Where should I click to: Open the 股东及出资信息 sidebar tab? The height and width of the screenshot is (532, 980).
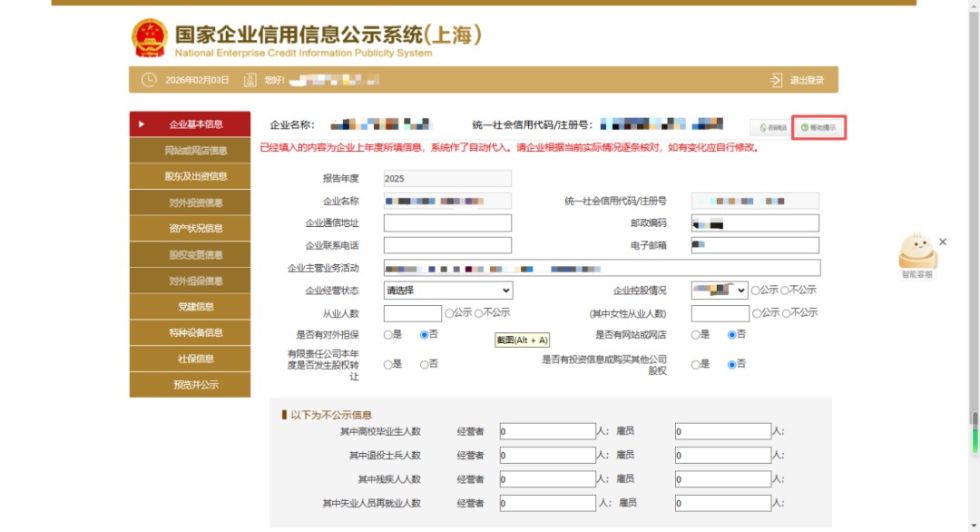pyautogui.click(x=190, y=176)
